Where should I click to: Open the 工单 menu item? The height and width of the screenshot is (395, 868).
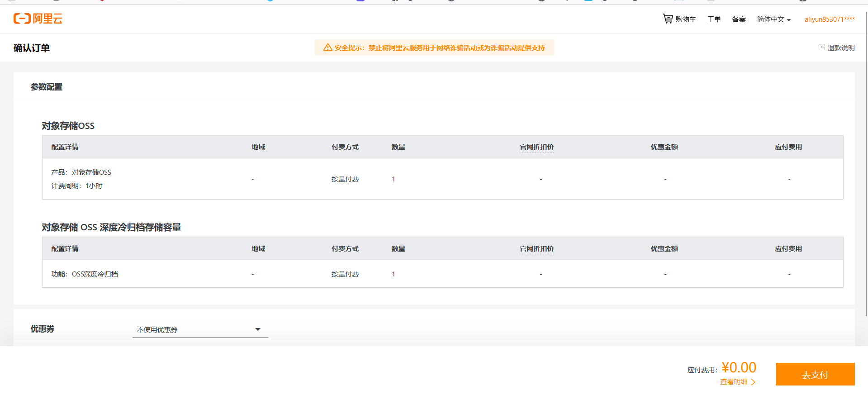pyautogui.click(x=714, y=19)
